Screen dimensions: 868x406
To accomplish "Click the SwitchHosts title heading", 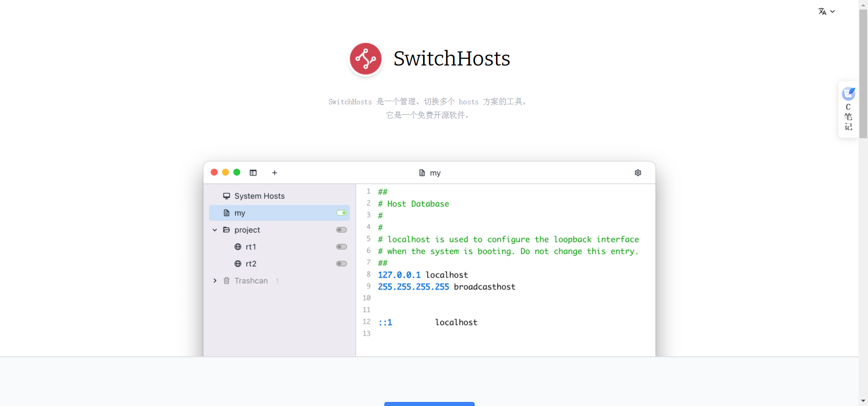I will click(452, 59).
